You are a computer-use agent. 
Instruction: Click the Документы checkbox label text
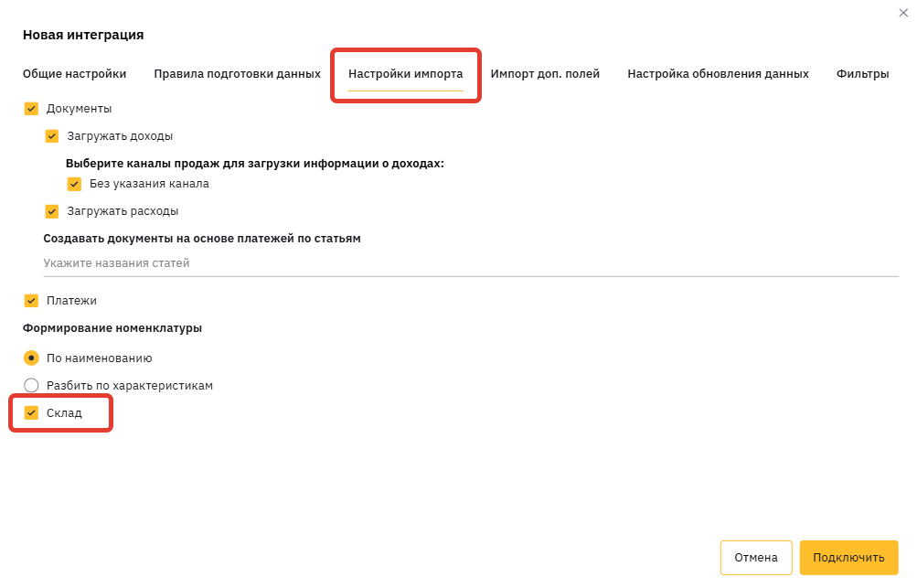pyautogui.click(x=79, y=109)
